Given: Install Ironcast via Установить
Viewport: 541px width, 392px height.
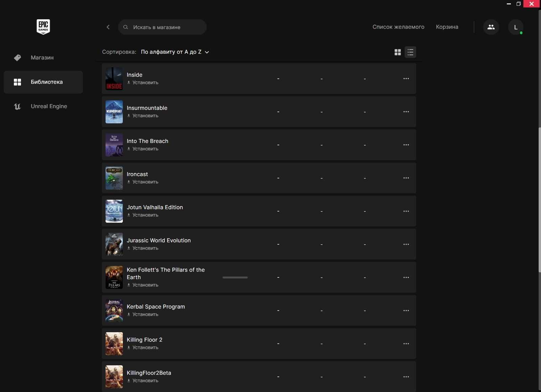Looking at the screenshot, I should (143, 182).
